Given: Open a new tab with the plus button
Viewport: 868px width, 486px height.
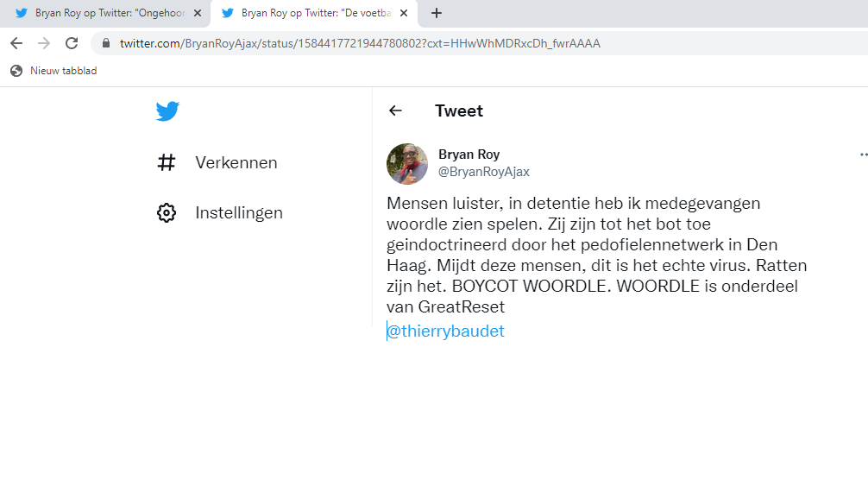Looking at the screenshot, I should [x=437, y=13].
